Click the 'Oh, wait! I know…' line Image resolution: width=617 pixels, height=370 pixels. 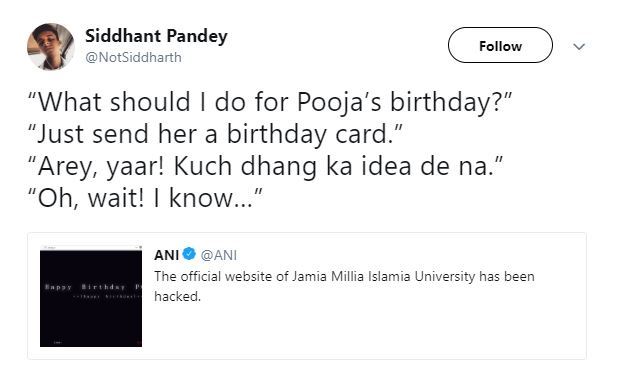click(145, 198)
